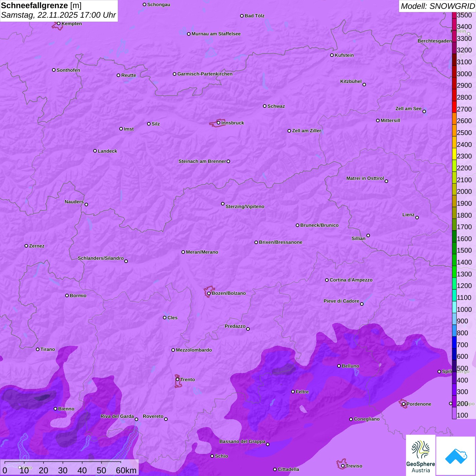Click the red 2700 m legend swatch
This screenshot has height=476, width=476.
(x=454, y=107)
